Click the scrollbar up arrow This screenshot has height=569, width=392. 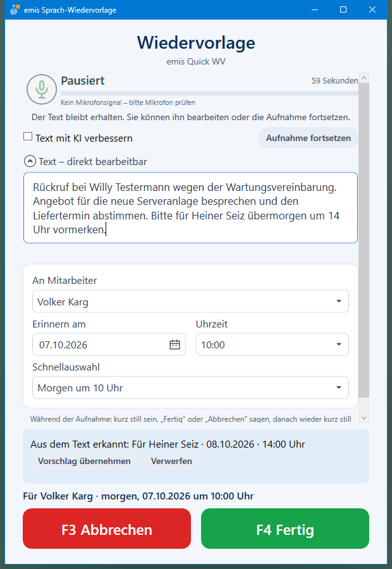[364, 78]
